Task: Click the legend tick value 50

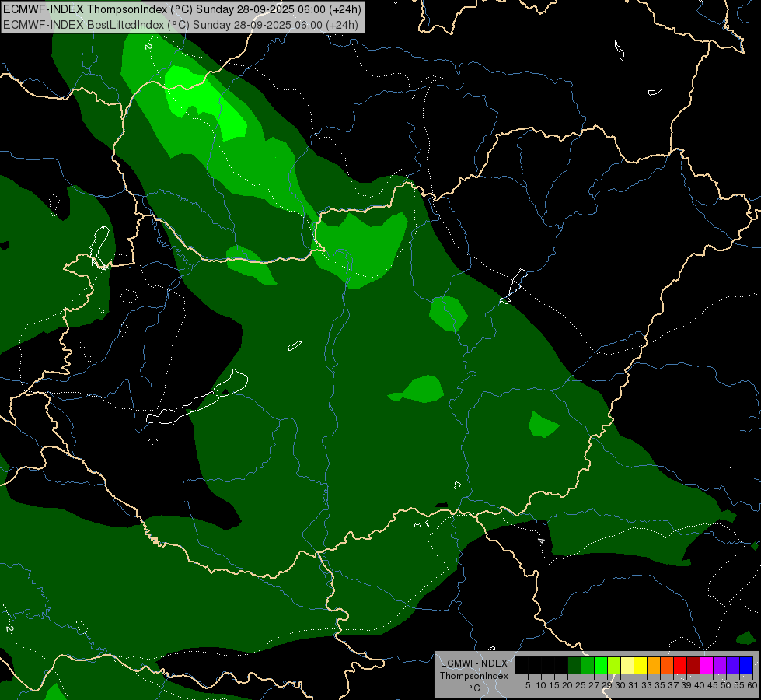Action: [x=727, y=685]
